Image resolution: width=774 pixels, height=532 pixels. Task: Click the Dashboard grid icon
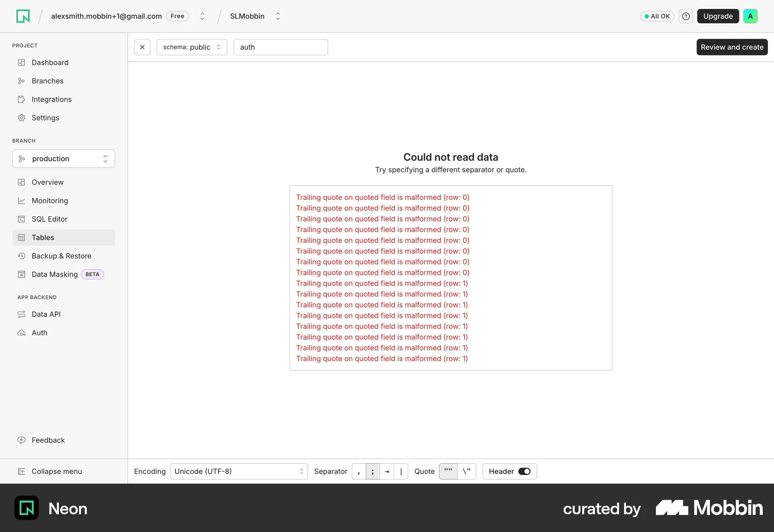[21, 62]
